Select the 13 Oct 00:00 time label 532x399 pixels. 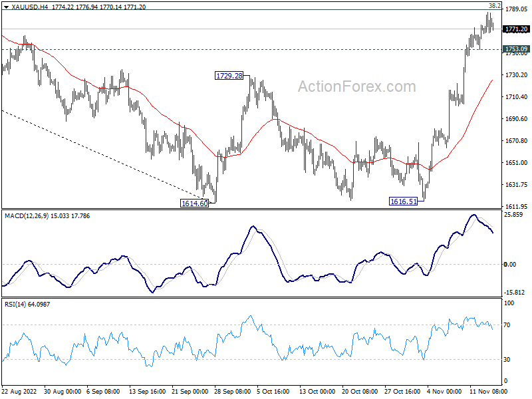[317, 392]
